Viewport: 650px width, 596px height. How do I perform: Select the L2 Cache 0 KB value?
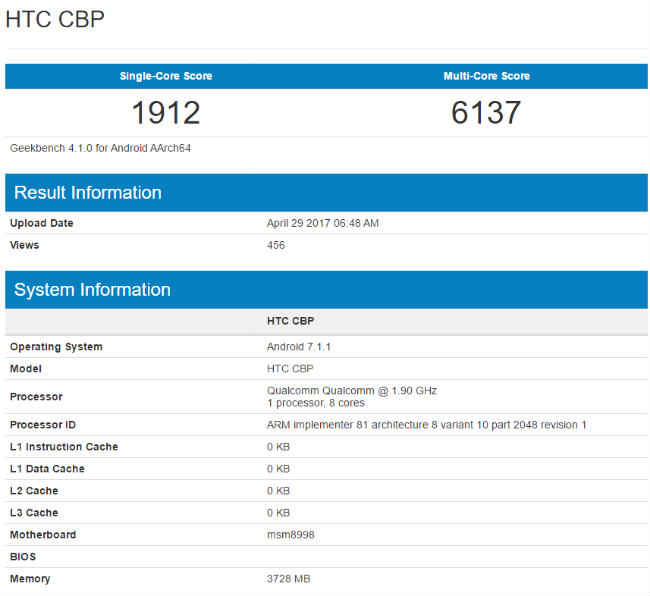tap(278, 491)
